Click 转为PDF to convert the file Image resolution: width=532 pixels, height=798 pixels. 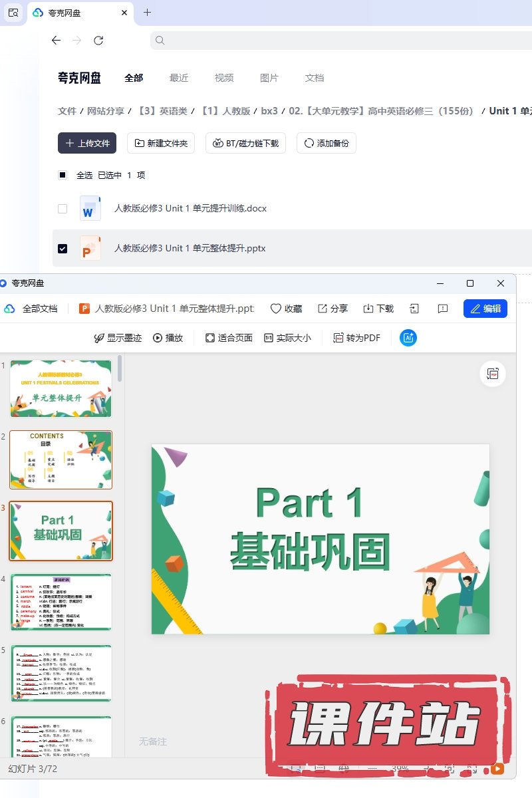(356, 338)
